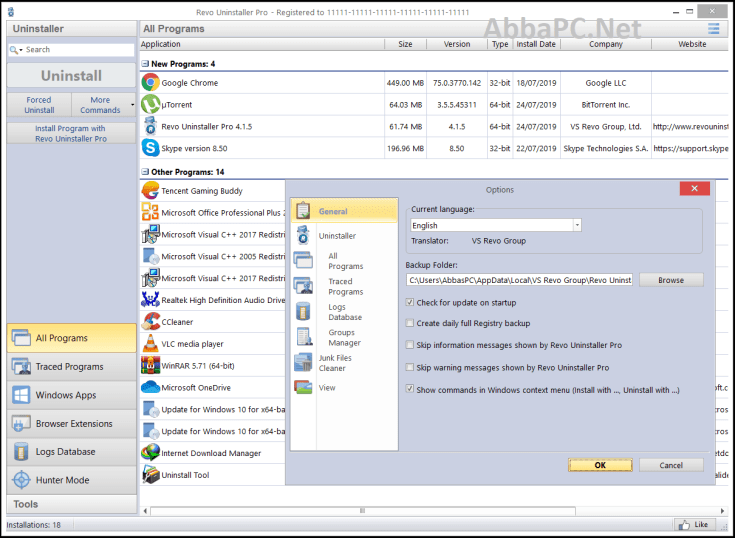The width and height of the screenshot is (735, 538).
Task: Select the CCleaner program icon
Action: 150,322
